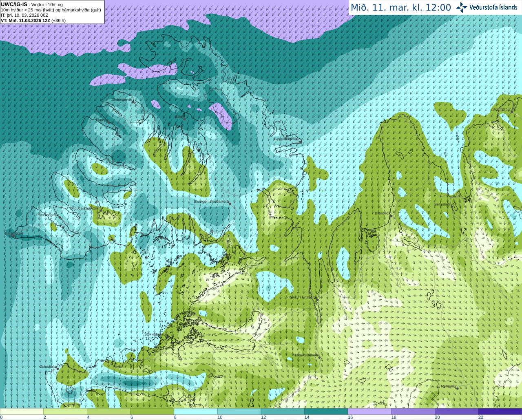
Task: Click the Veðurstofa Íslands logo icon
Action: pyautogui.click(x=462, y=7)
